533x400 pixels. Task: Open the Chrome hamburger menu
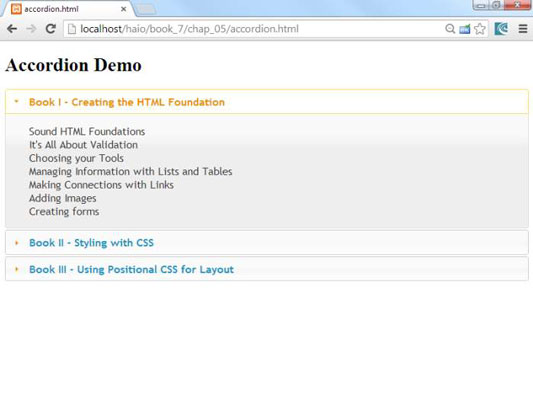tap(523, 29)
